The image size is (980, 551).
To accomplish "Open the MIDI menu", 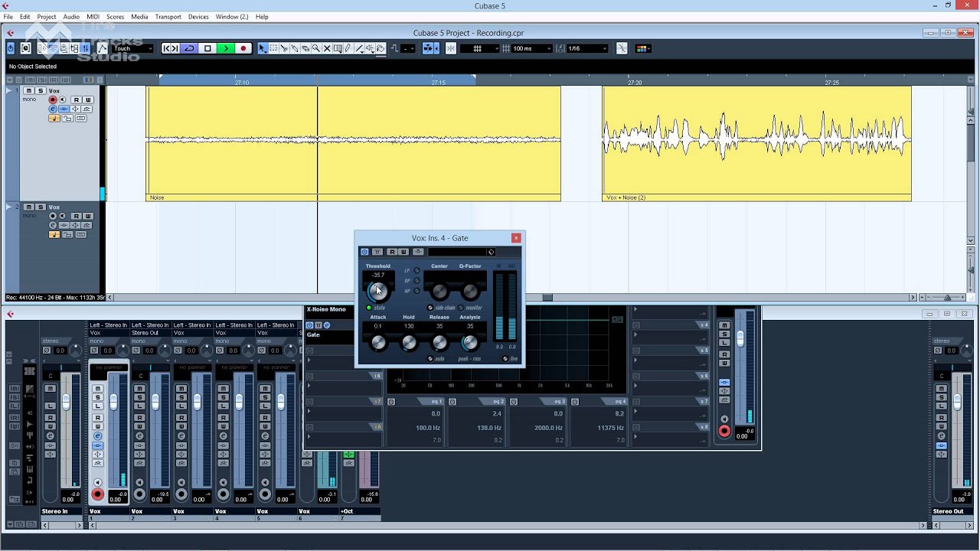I will click(x=93, y=16).
